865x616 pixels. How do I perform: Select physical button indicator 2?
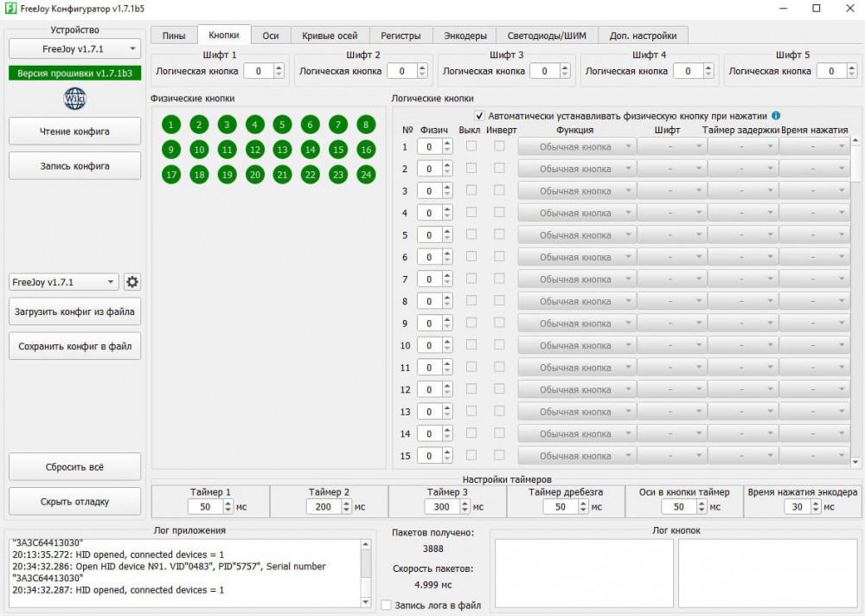(x=199, y=125)
